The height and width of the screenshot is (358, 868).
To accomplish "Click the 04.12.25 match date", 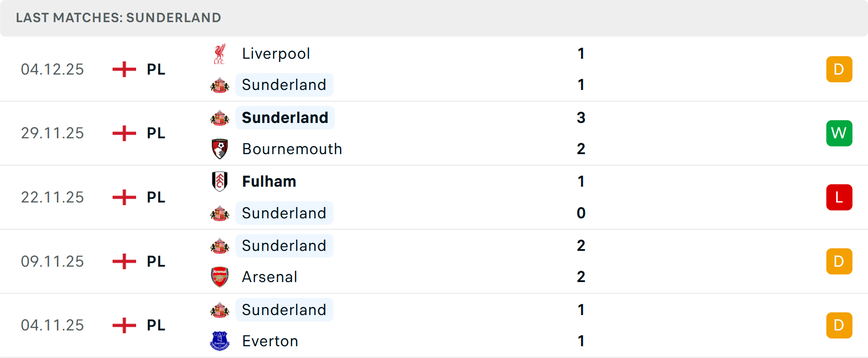I will (x=52, y=69).
